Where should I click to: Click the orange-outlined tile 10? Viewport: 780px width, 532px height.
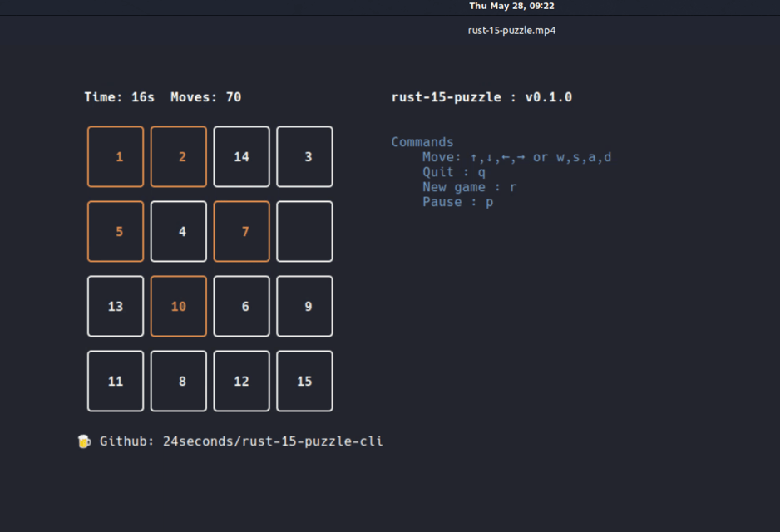coord(178,306)
